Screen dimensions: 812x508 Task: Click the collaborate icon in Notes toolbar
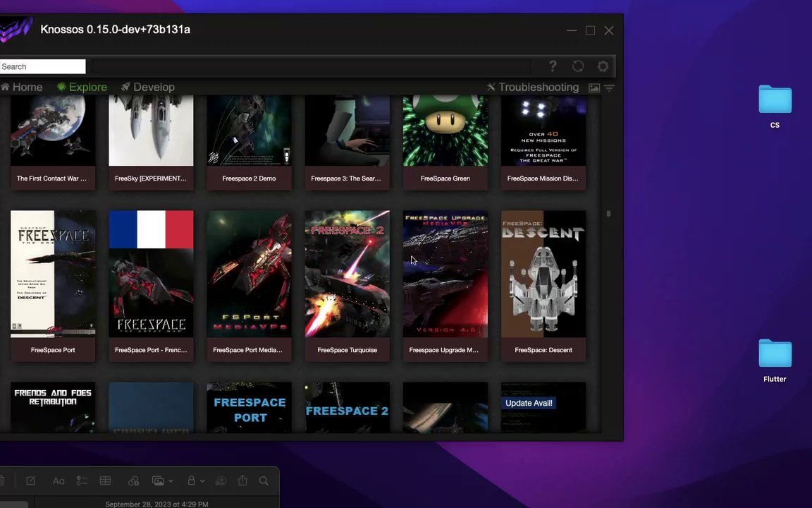point(221,481)
